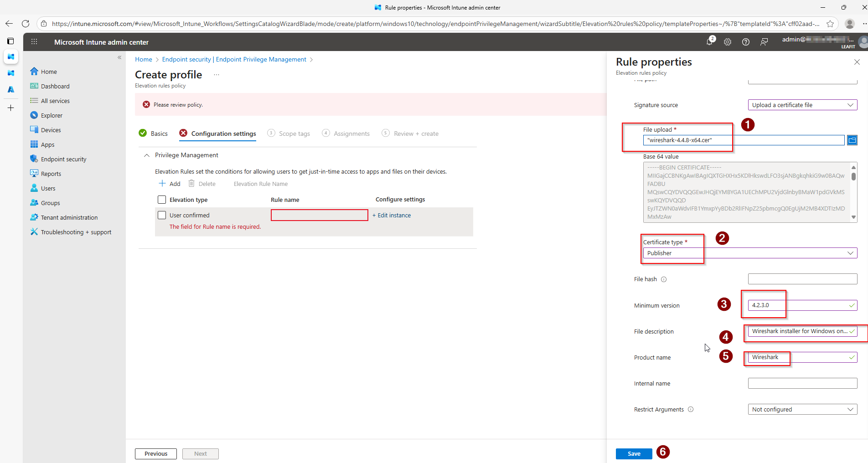Open the app launcher waffle icon
868x463 pixels.
pyautogui.click(x=34, y=42)
